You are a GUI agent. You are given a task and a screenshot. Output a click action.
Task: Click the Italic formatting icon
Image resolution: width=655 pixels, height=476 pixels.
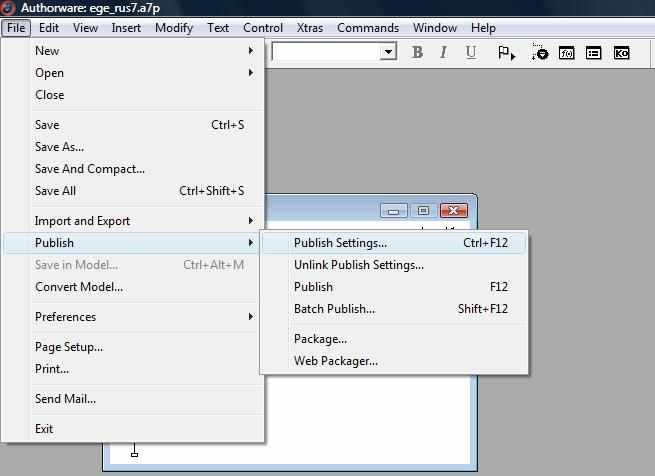[443, 53]
